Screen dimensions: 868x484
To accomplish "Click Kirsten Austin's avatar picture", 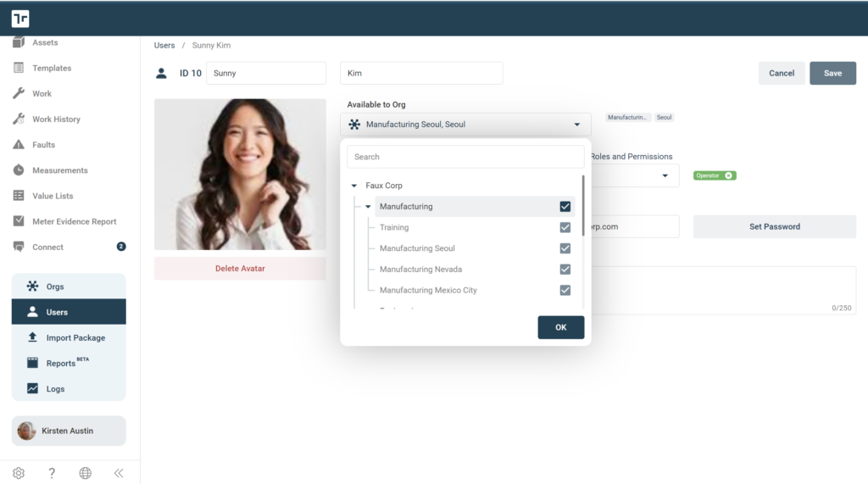I will click(26, 431).
